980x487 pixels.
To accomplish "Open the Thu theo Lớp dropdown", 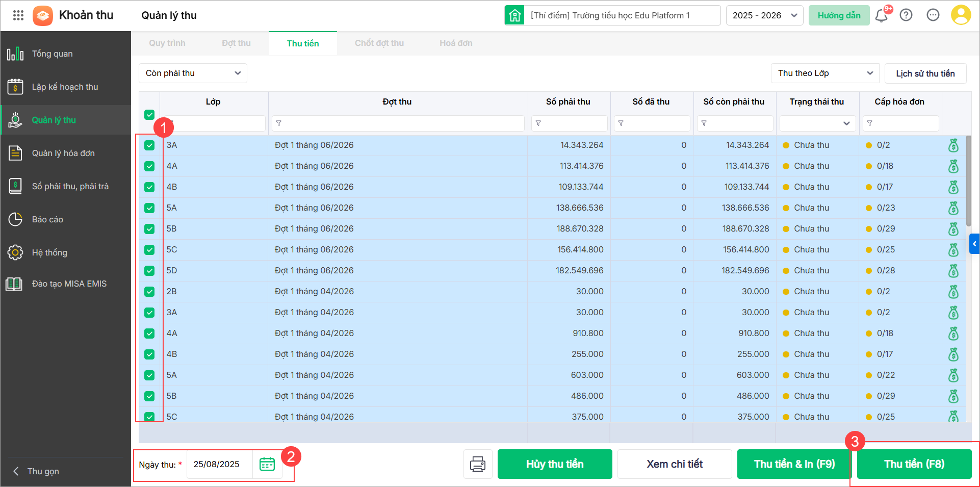I will (824, 73).
